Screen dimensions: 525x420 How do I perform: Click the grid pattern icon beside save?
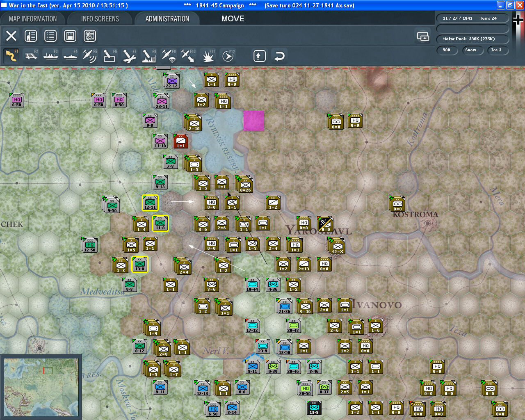coord(90,36)
